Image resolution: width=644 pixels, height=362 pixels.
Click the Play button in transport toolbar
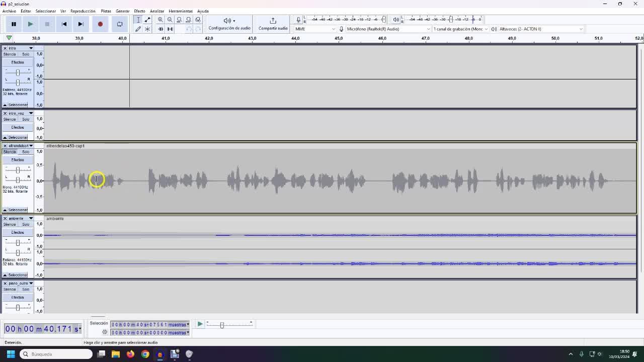pos(30,24)
